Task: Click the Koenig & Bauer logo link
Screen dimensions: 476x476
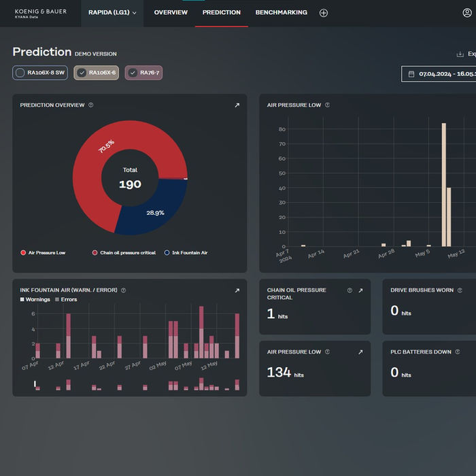Action: tap(41, 13)
